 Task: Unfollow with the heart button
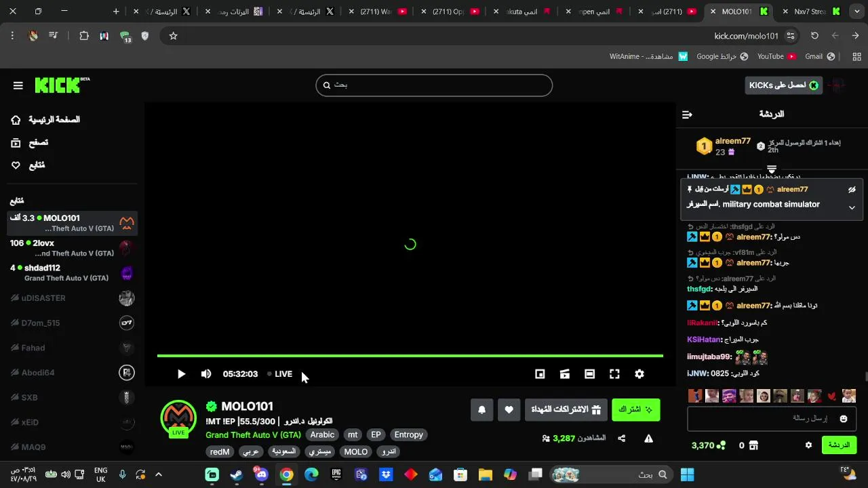point(509,409)
